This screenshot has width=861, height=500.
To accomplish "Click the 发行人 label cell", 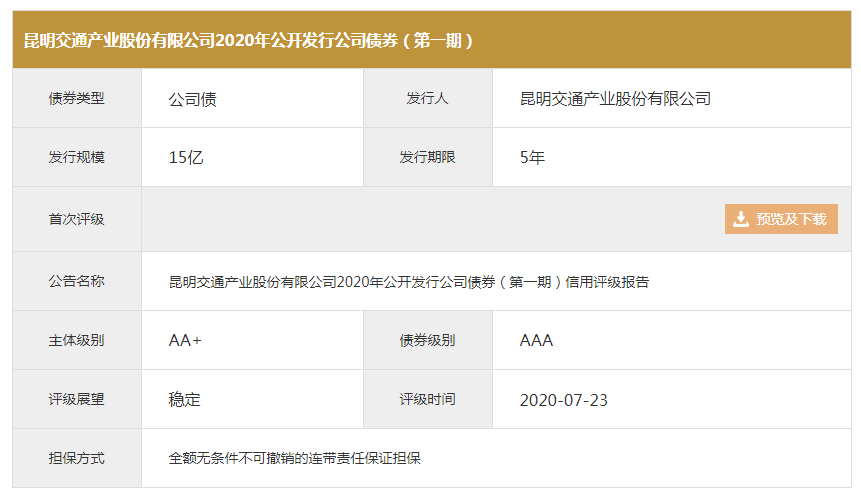I will click(427, 99).
